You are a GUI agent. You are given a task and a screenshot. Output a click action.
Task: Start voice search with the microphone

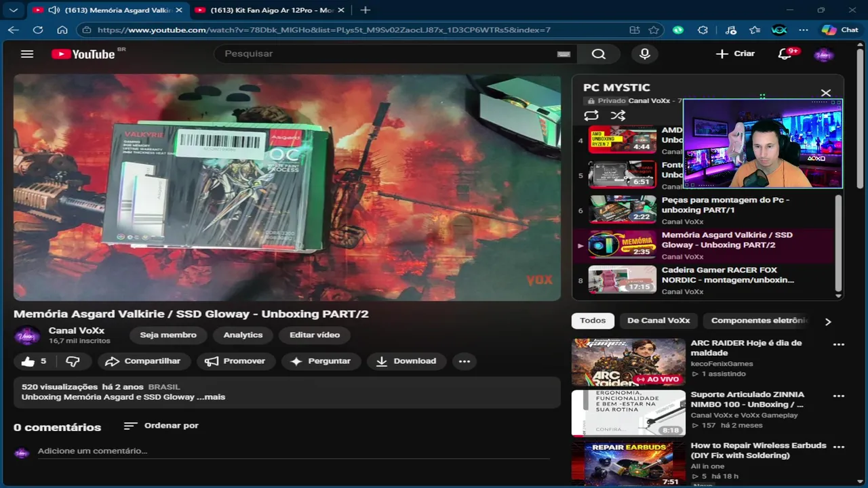point(645,54)
